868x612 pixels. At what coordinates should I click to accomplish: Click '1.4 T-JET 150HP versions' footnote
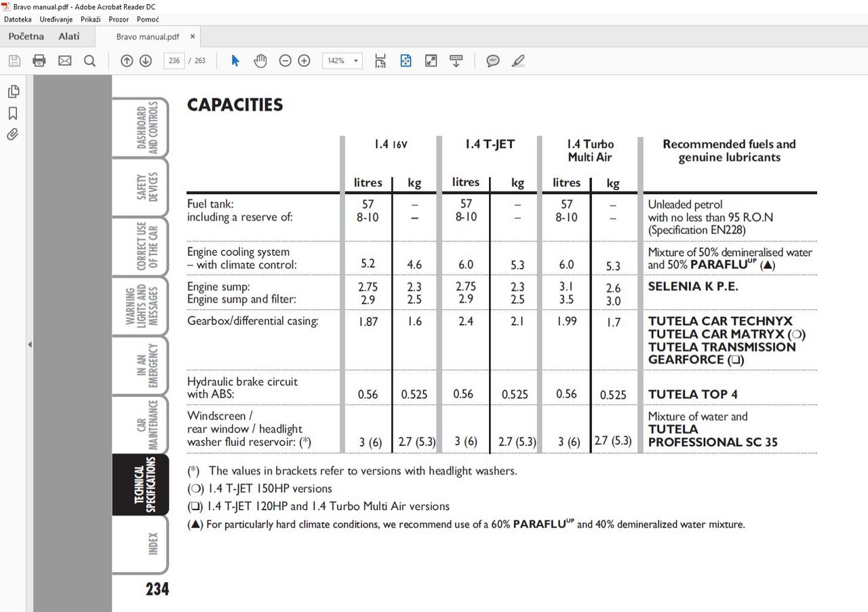(270, 489)
